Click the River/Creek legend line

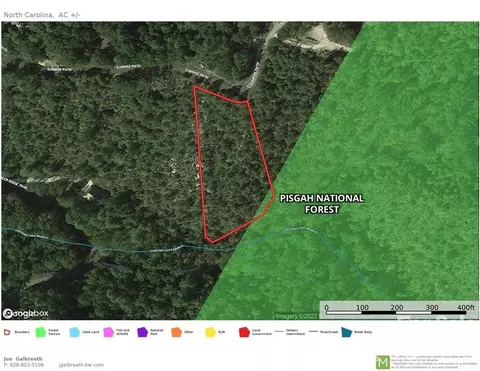coord(313,332)
